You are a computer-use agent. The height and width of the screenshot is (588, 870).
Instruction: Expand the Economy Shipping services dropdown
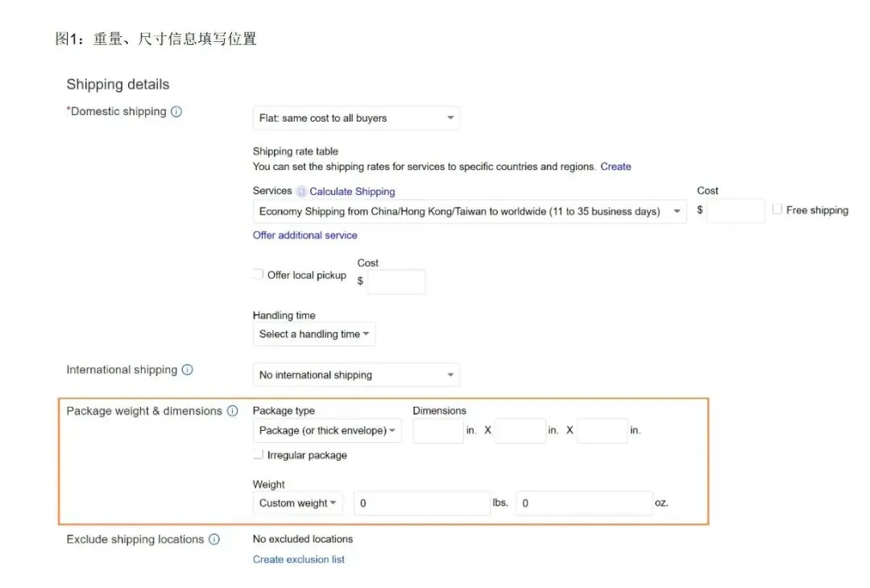pos(470,211)
